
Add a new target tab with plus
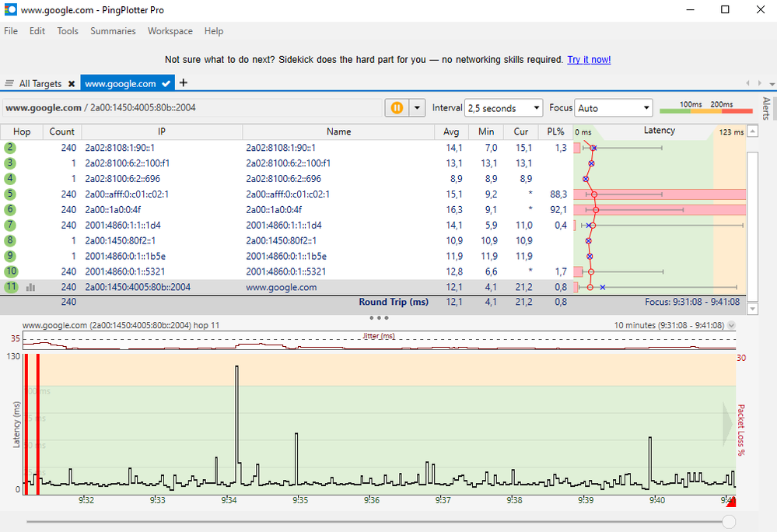pos(184,82)
